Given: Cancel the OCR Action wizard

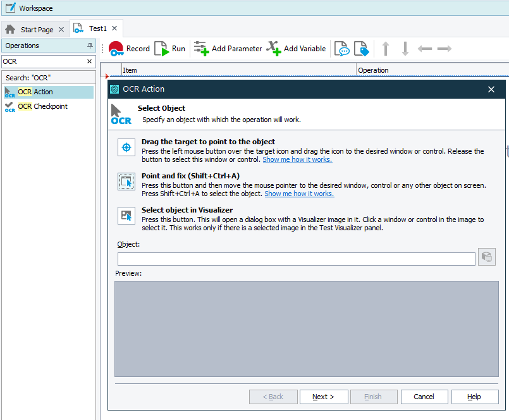Looking at the screenshot, I should click(424, 397).
